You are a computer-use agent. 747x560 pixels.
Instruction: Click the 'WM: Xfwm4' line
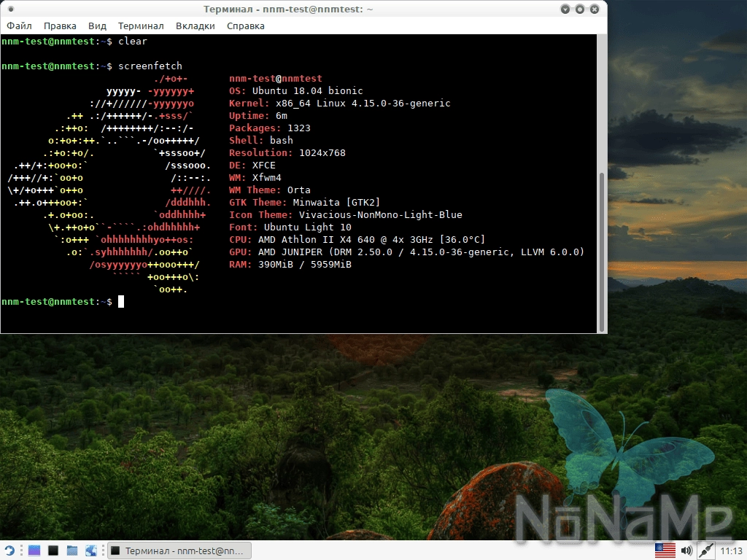click(255, 177)
